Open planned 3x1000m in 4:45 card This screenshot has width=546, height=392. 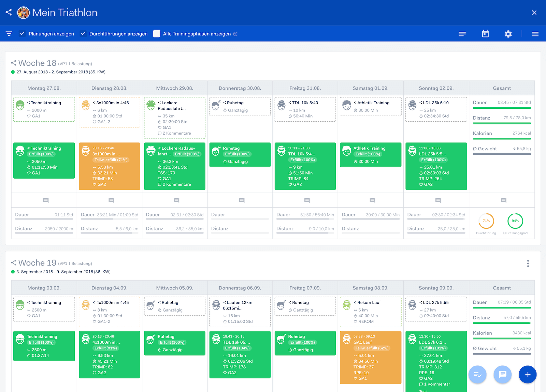click(110, 112)
